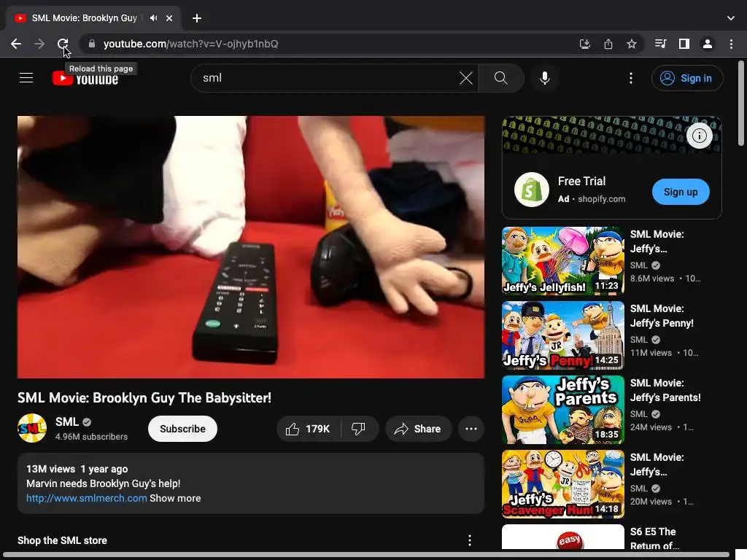
Task: Toggle the browser side panel icon
Action: point(684,44)
